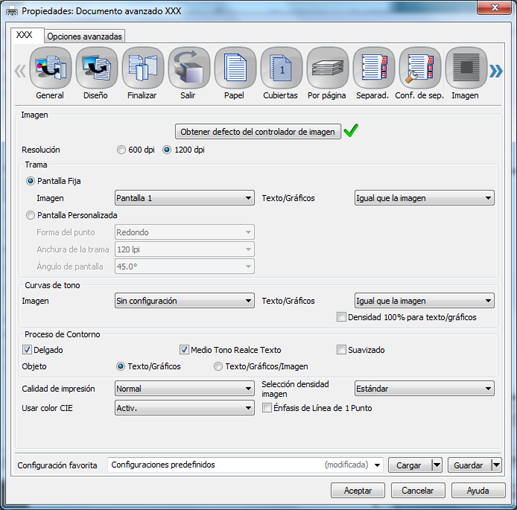Screen dimensions: 517x510
Task: Select the Cubiertas covers icon
Action: (281, 68)
